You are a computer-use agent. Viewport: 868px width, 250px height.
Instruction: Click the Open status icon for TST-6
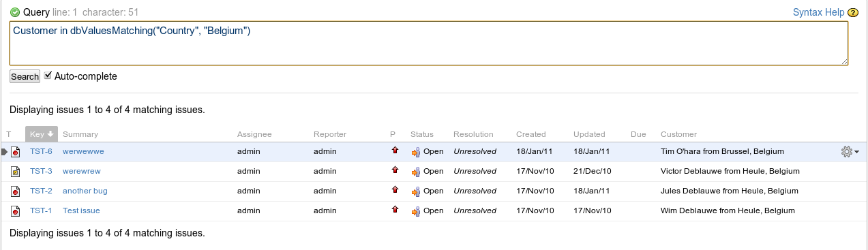[x=415, y=152]
